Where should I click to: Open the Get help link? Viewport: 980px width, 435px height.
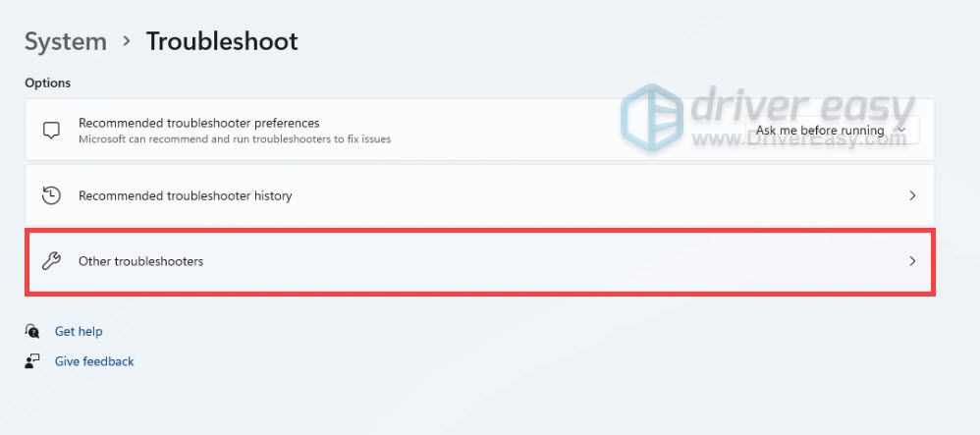(79, 331)
